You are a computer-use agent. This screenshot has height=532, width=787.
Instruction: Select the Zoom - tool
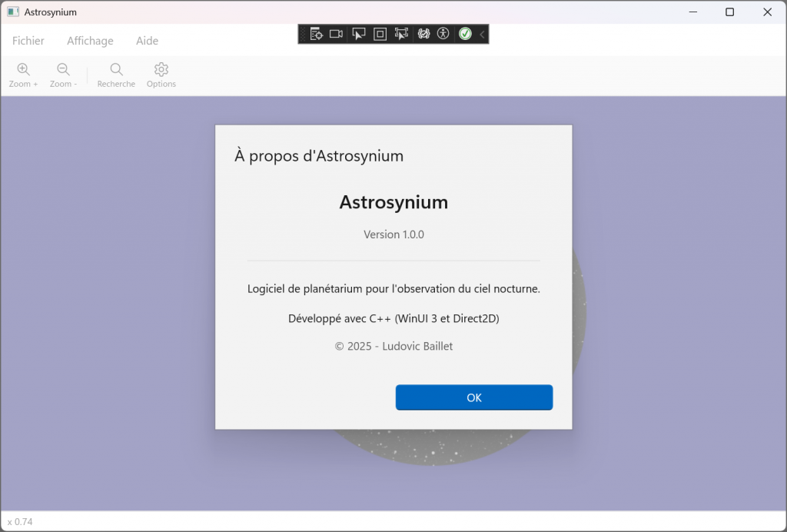coord(63,74)
